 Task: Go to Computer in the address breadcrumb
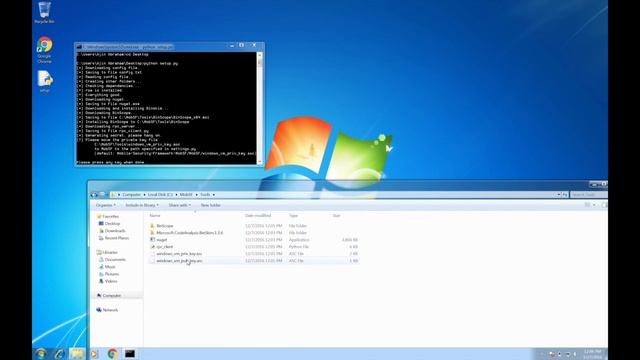tap(131, 195)
